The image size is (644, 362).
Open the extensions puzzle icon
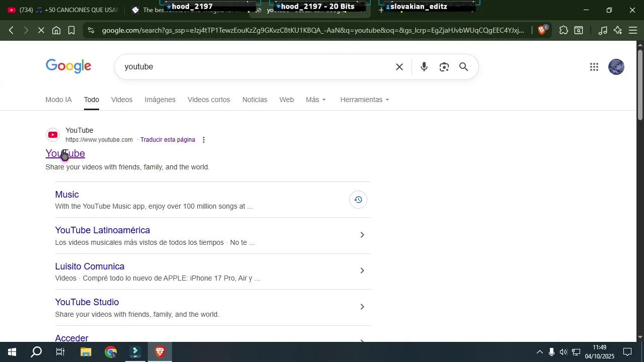(563, 31)
